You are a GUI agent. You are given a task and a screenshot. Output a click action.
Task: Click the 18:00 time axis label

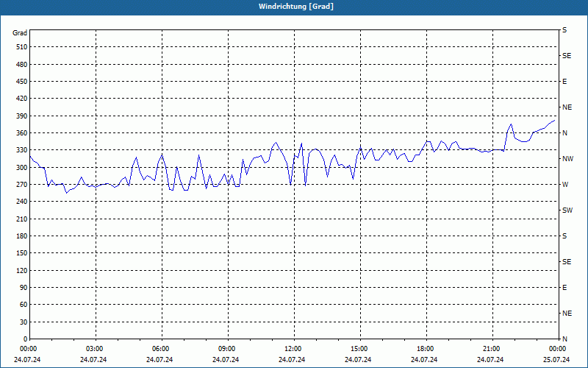426,349
